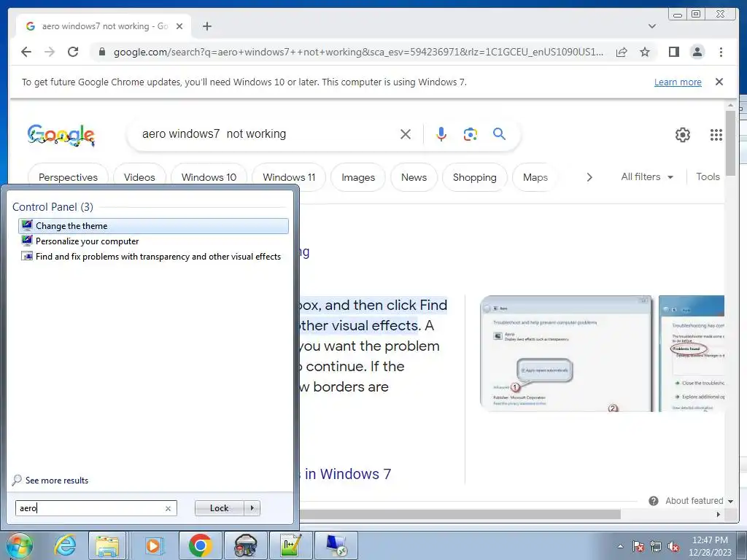747x560 pixels.
Task: Open the Remote Desktop taskbar icon
Action: point(336,545)
